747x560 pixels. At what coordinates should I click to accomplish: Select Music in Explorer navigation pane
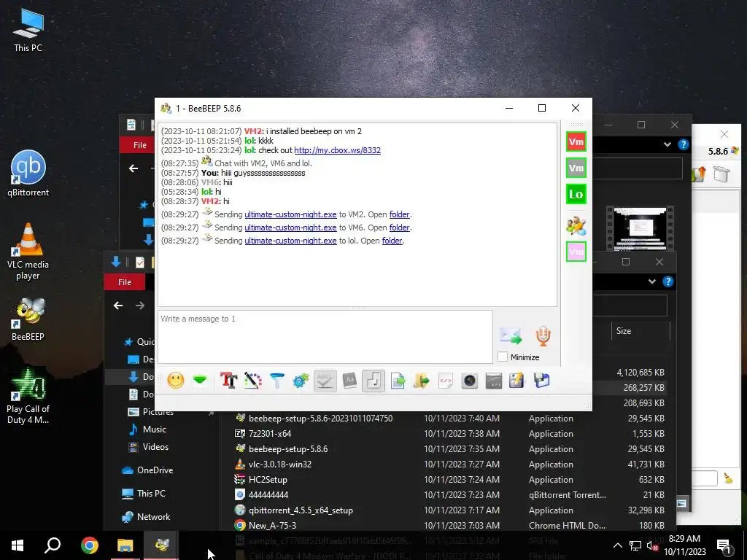click(x=155, y=429)
